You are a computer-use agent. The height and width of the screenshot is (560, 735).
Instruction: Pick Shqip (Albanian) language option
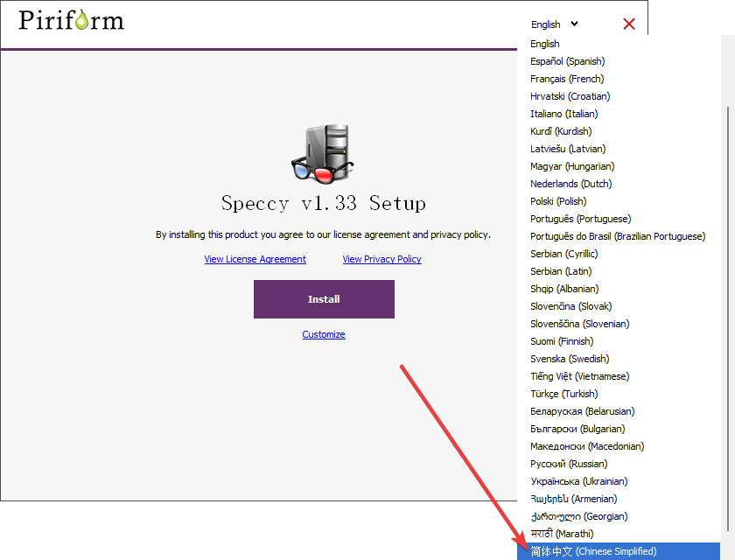point(619,289)
